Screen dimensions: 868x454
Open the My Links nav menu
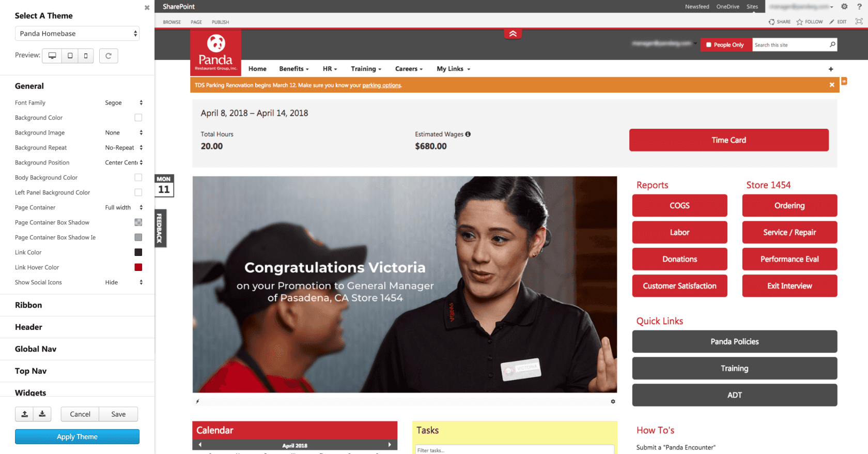(453, 69)
